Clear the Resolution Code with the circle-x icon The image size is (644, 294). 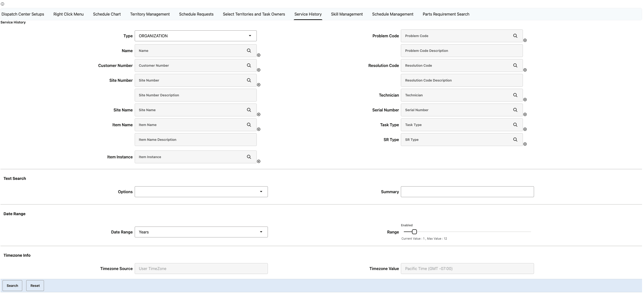[x=525, y=70]
